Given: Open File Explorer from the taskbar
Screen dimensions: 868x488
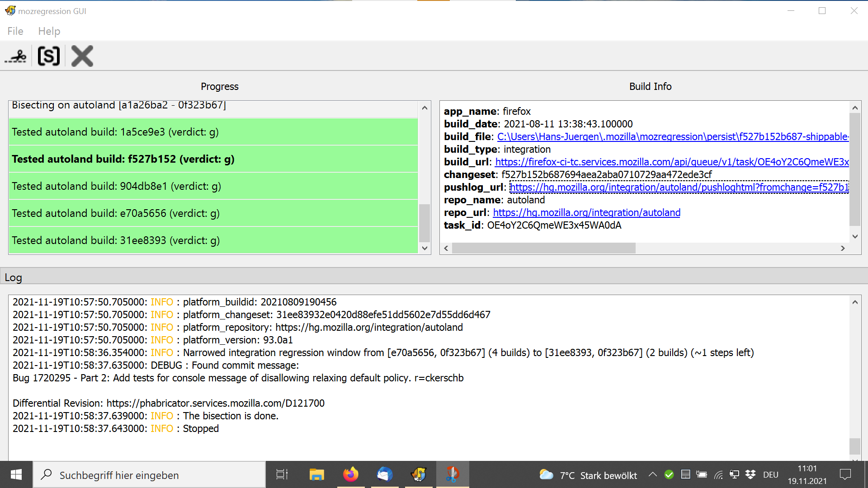Looking at the screenshot, I should pyautogui.click(x=316, y=474).
